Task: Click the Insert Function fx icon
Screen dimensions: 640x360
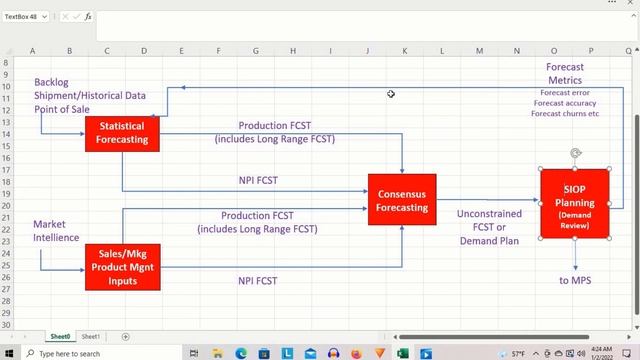Action: [x=88, y=17]
